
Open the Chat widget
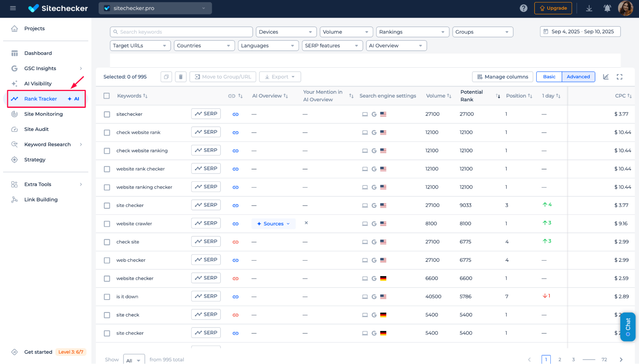tap(628, 327)
